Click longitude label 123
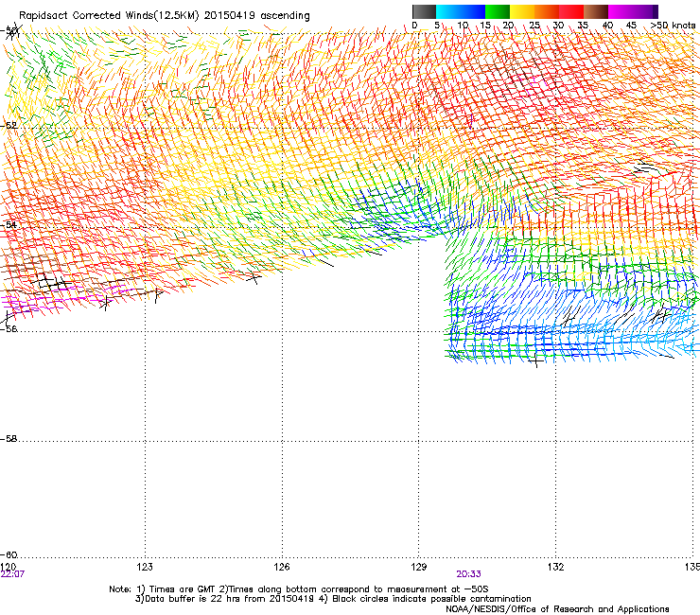The image size is (700, 615). (145, 567)
